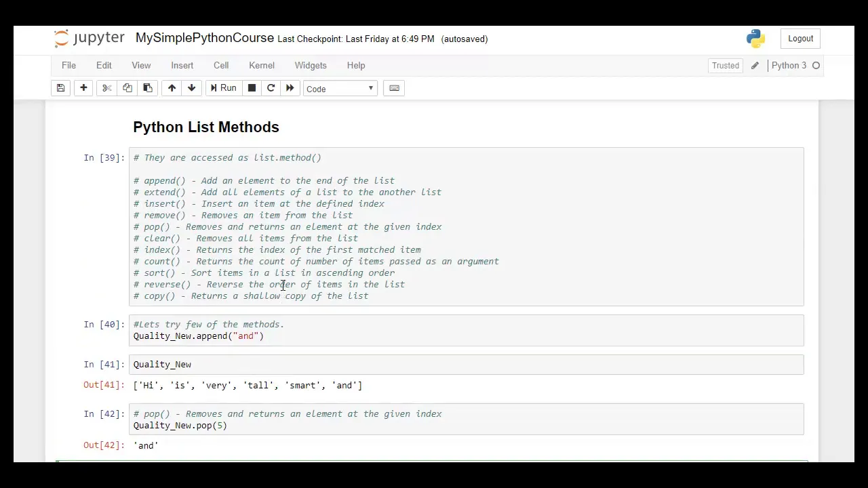868x488 pixels.
Task: Click the Out[41] prompt label
Action: coord(104,386)
